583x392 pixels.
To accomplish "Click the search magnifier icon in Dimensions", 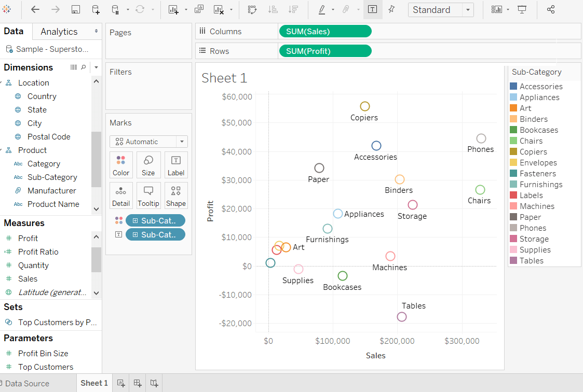I will (83, 67).
